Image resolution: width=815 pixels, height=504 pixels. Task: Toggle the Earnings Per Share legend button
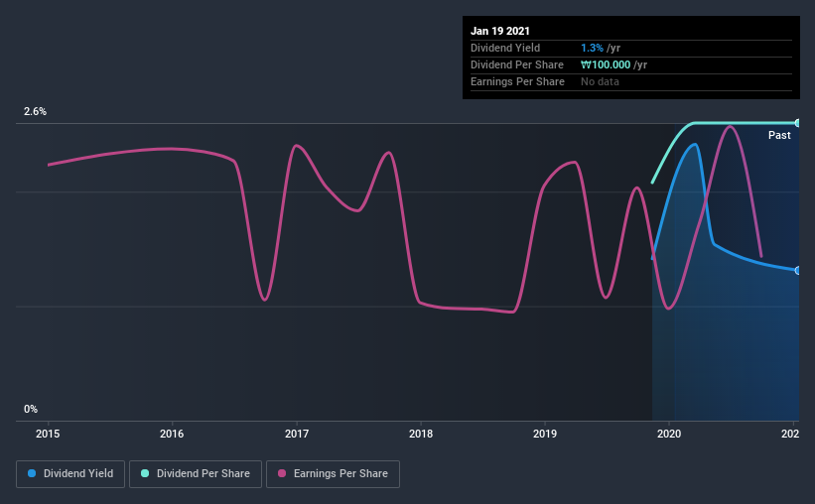pos(334,474)
